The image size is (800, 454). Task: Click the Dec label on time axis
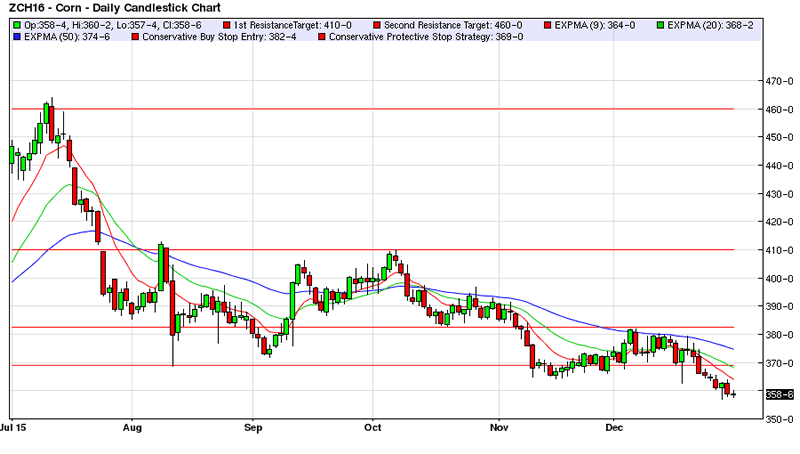pos(615,426)
